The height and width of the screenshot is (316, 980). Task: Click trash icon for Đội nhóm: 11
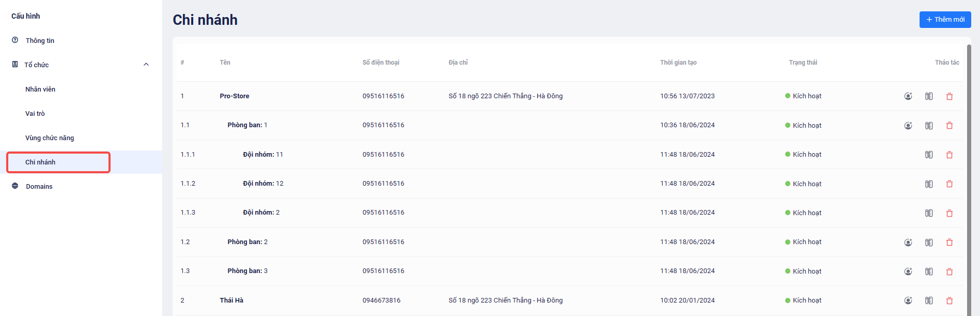[x=949, y=155]
